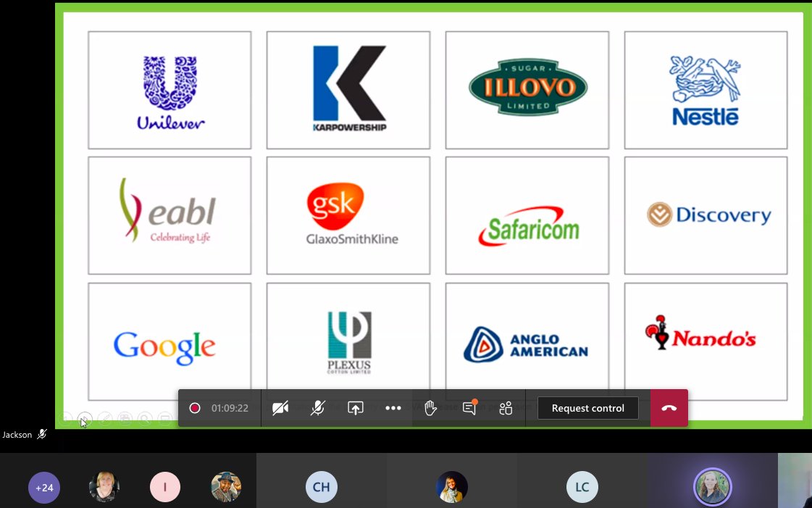Click the Discovery logo tile

point(706,215)
